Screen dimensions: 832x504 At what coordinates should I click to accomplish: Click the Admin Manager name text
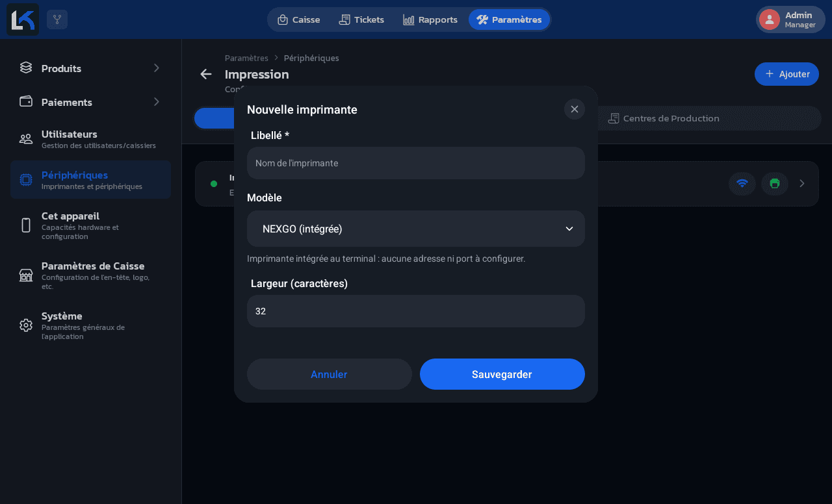pos(800,19)
